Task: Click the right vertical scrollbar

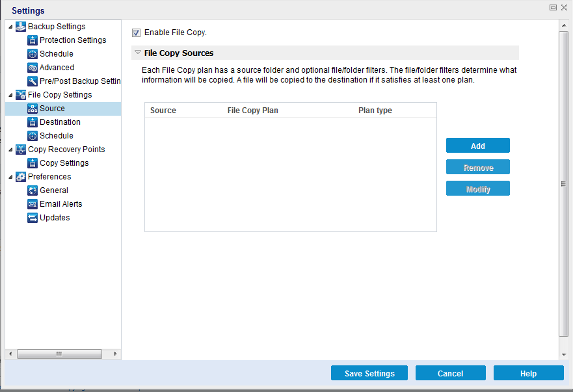Action: pos(563,182)
